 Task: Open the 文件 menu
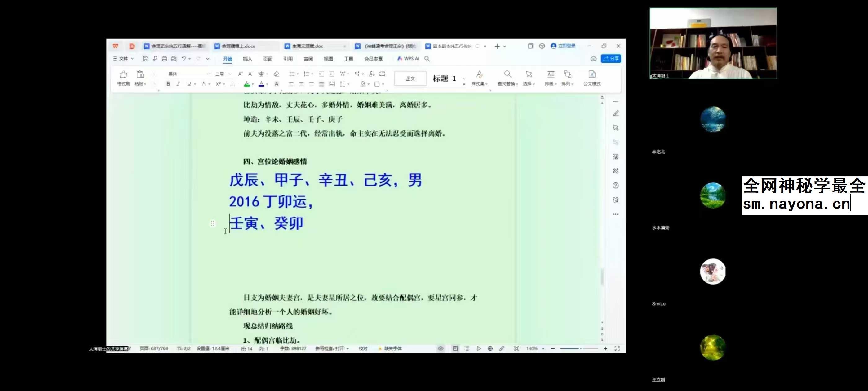123,59
